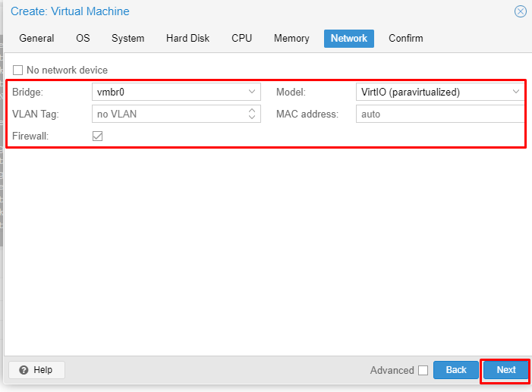Open the Memory tab
The width and height of the screenshot is (532, 392).
[291, 39]
